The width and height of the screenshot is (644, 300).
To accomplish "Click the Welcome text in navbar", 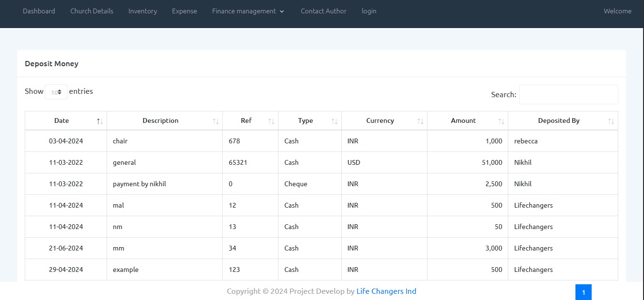I will click(x=617, y=11).
